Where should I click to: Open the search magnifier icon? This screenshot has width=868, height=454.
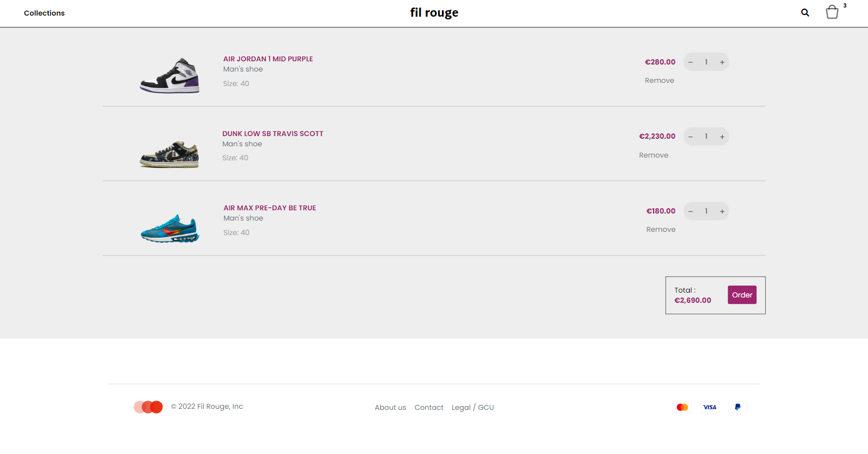coord(805,12)
